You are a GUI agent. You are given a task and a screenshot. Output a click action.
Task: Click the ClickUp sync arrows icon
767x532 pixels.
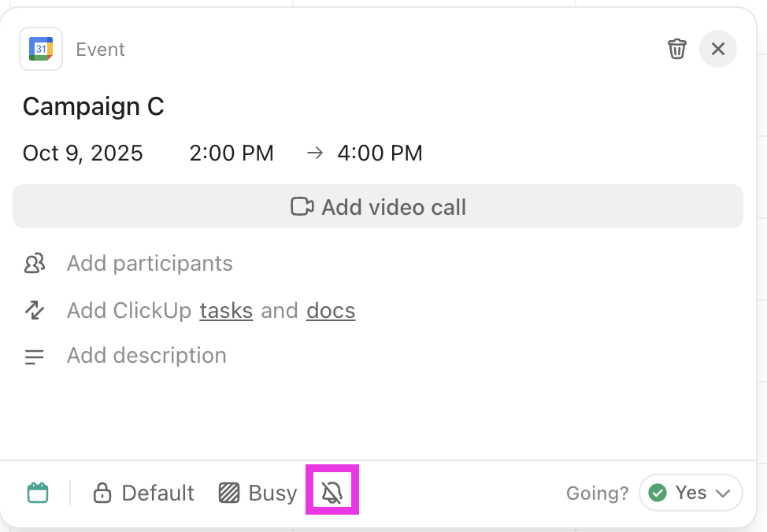click(x=35, y=310)
